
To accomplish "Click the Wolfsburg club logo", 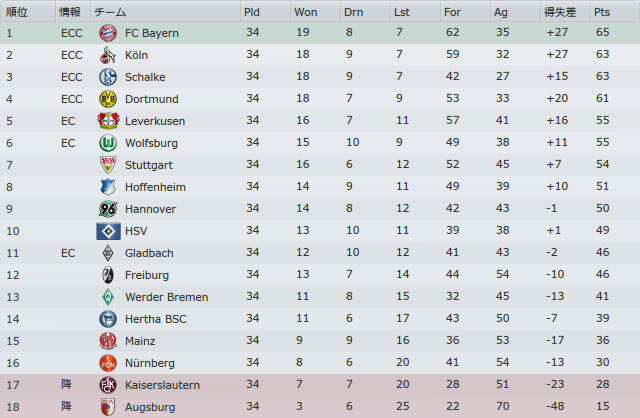I will [108, 143].
